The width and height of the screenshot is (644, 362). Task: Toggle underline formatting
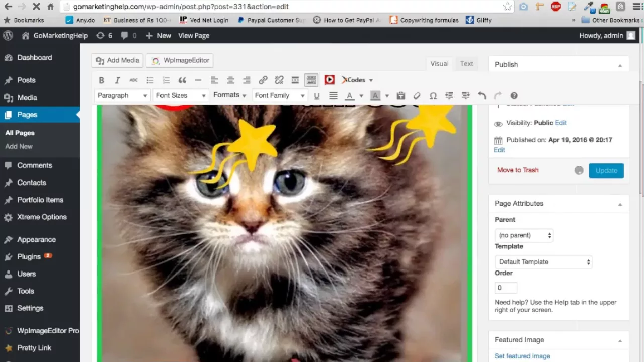point(316,96)
